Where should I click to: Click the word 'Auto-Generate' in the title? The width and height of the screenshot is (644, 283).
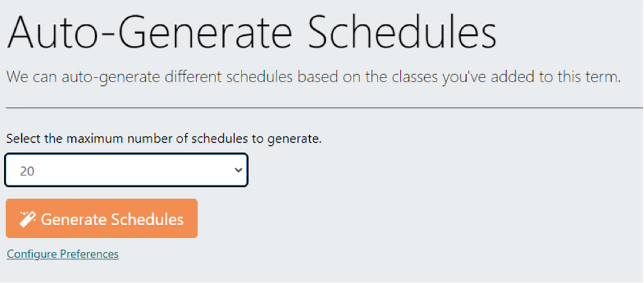tap(148, 33)
